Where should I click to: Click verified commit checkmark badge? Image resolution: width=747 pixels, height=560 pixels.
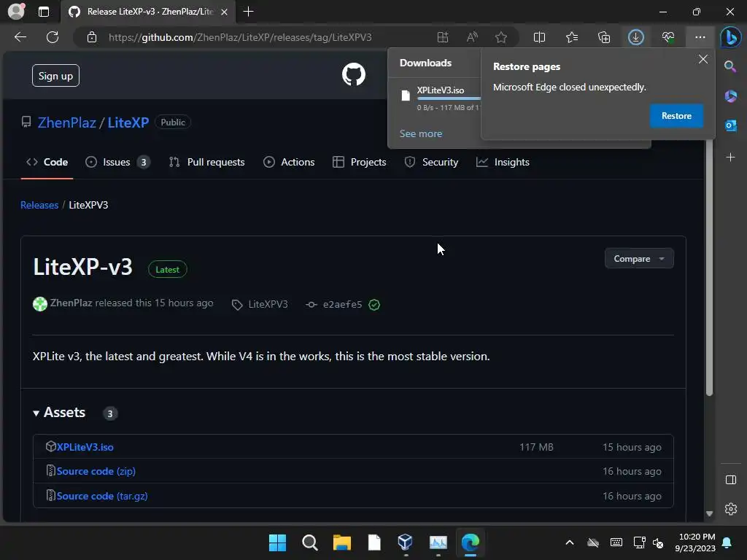coord(374,305)
